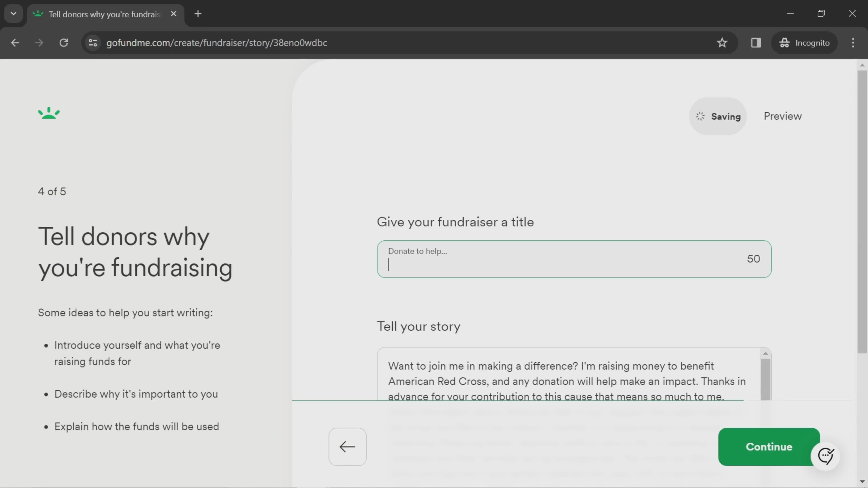The height and width of the screenshot is (488, 868).
Task: Click the story box scroll up arrow
Action: pos(765,353)
